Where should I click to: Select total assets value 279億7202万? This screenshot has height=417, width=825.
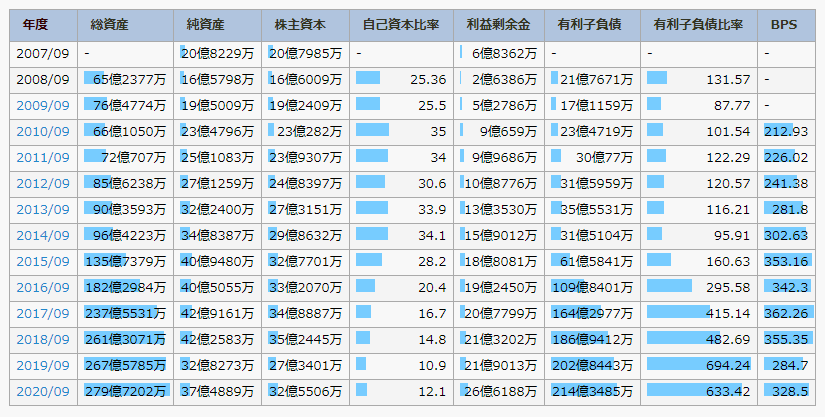point(126,392)
